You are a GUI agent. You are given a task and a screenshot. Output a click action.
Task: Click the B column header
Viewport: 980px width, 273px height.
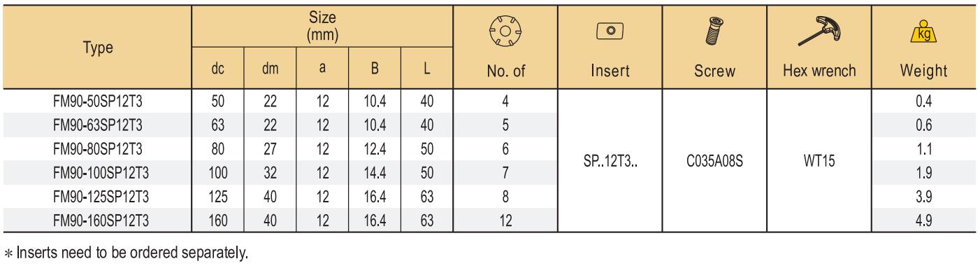(375, 69)
